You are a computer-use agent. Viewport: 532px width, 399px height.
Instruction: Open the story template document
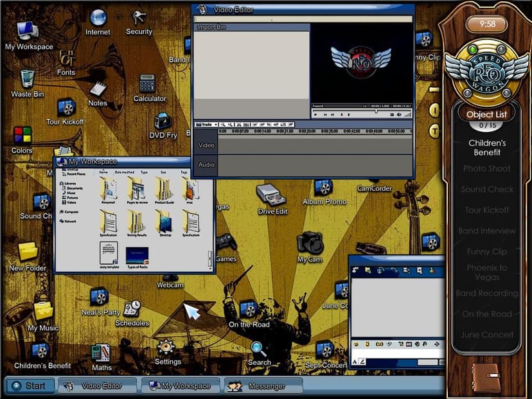click(x=109, y=255)
